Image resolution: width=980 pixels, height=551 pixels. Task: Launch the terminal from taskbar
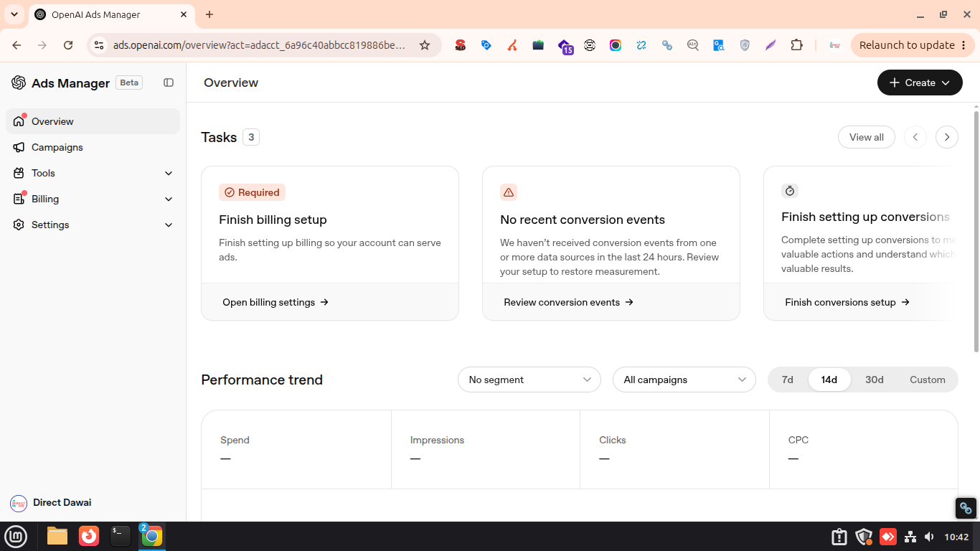121,536
